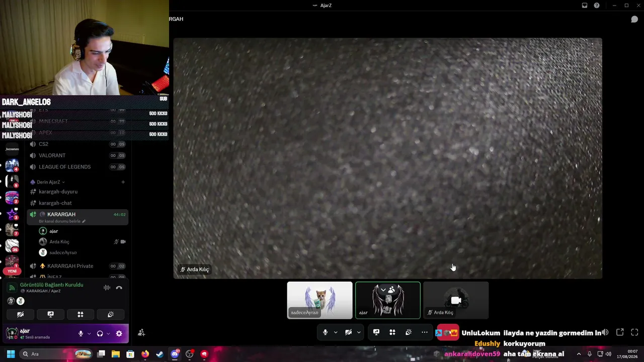Create channel in Derin AjarZ category
644x362 pixels.
(x=123, y=182)
